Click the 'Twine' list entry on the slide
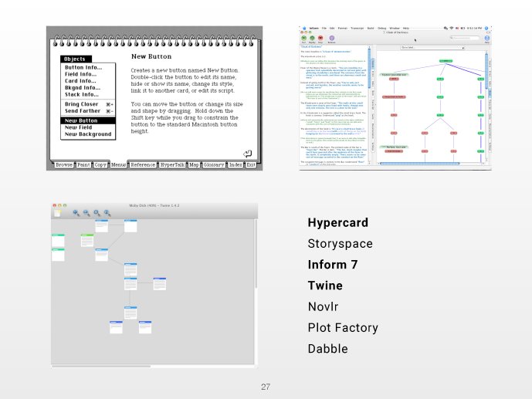The width and height of the screenshot is (532, 399). (x=325, y=286)
